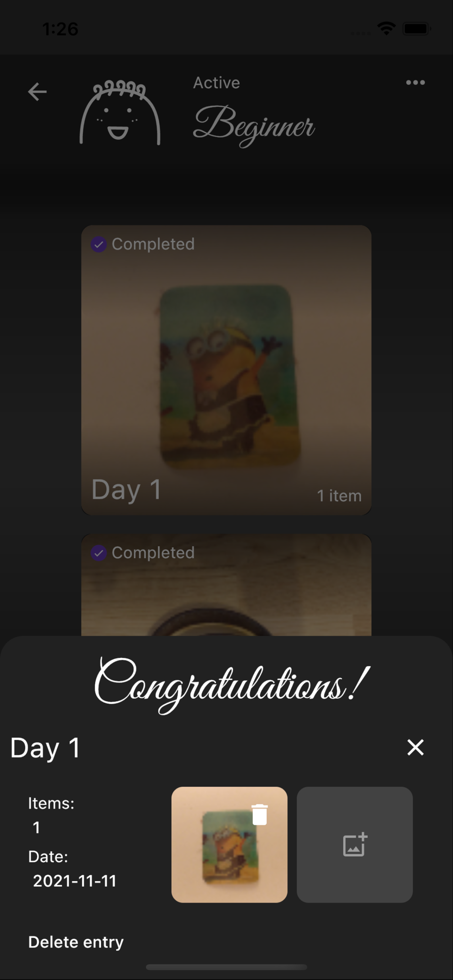Tap the Beginner challenge title
Viewport: 453px width, 980px height.
click(254, 125)
